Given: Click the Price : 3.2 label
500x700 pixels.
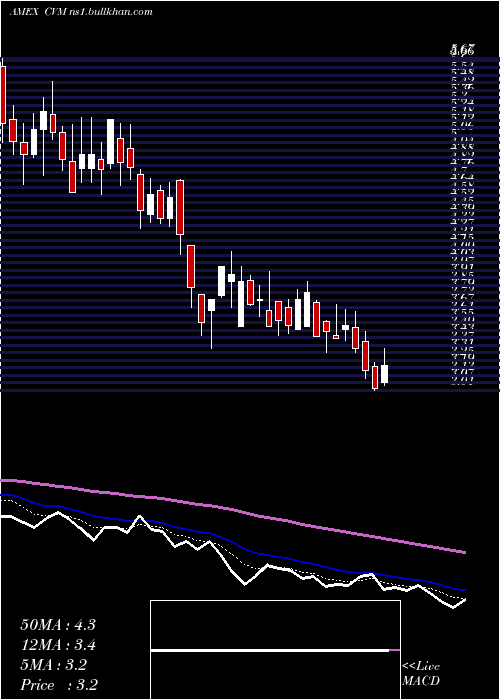Looking at the screenshot, I should 59,685.
